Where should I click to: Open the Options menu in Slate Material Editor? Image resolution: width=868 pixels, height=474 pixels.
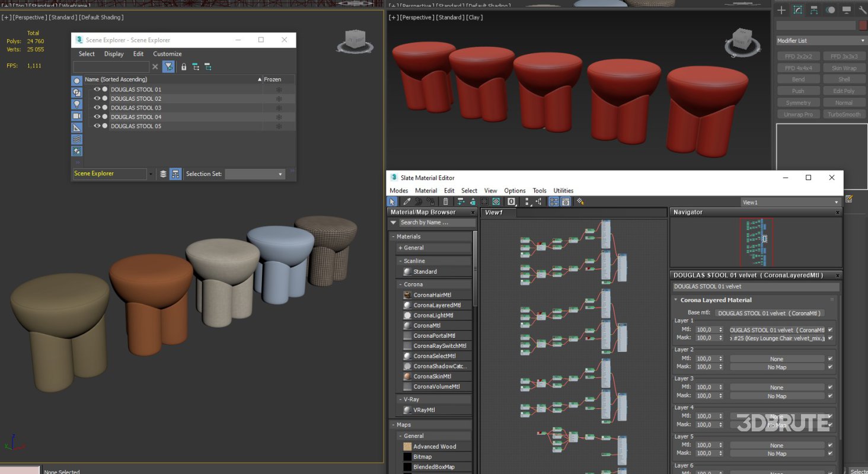515,190
